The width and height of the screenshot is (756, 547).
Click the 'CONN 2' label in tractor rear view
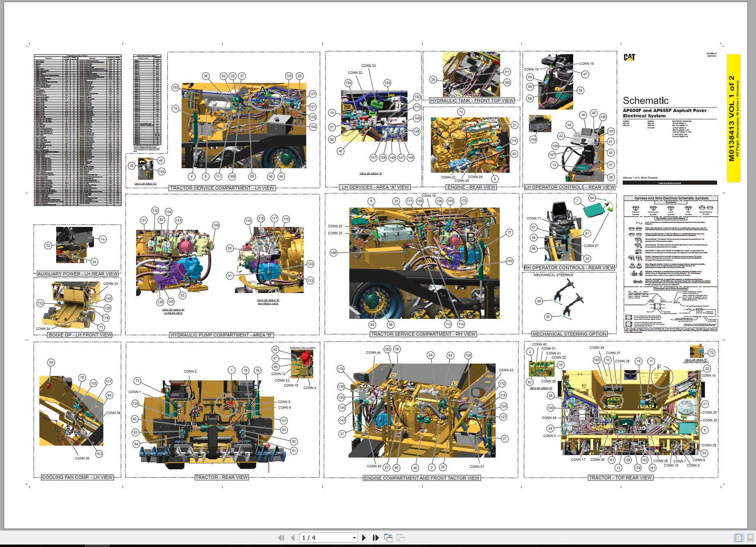click(x=190, y=371)
